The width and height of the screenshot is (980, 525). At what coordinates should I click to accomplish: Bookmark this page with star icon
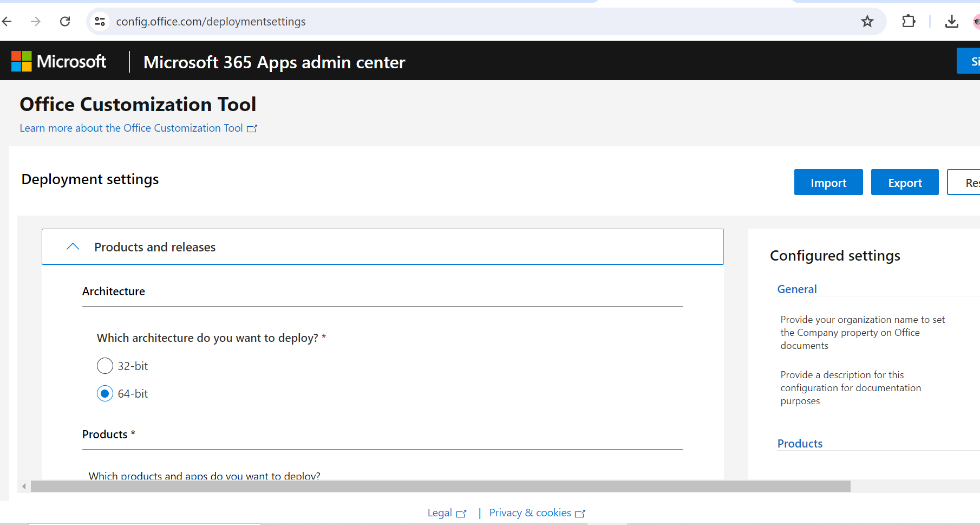867,22
